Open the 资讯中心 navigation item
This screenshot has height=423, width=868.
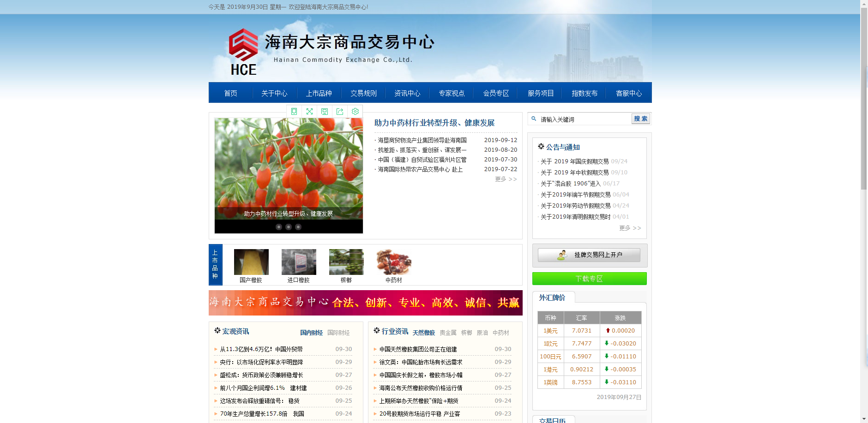click(x=407, y=93)
